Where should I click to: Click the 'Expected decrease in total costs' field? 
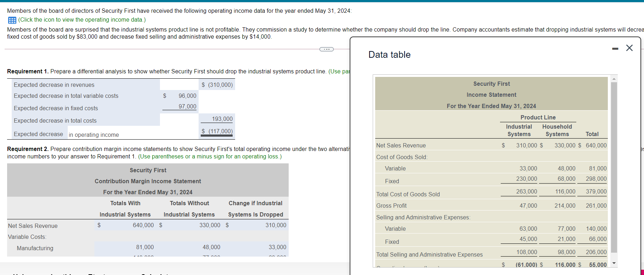coord(86,120)
